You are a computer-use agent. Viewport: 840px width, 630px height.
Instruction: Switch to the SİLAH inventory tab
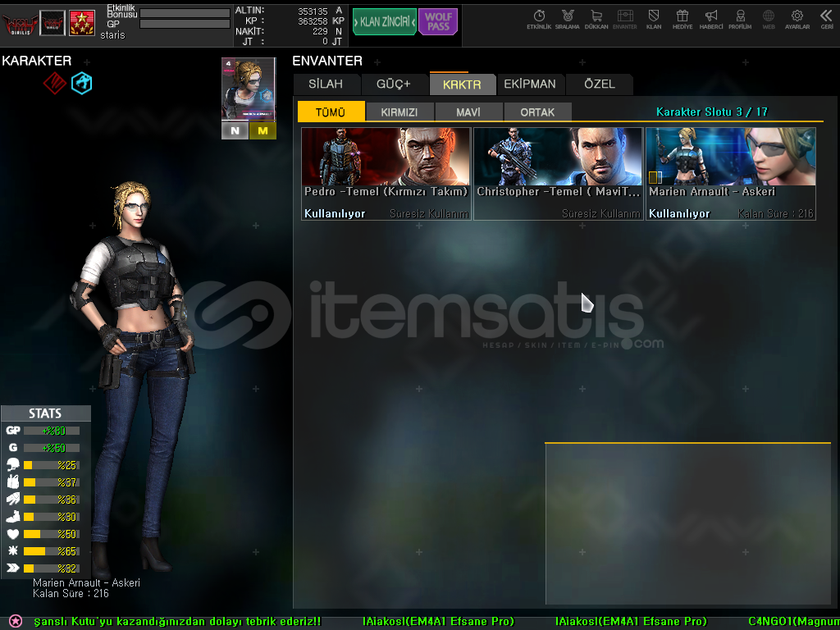point(326,84)
